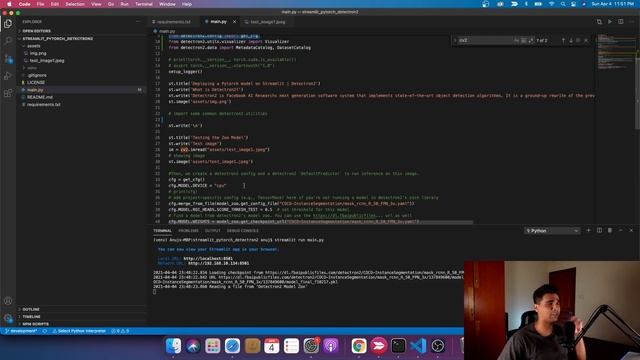Expand the replace field arrow in find widget

coord(455,40)
